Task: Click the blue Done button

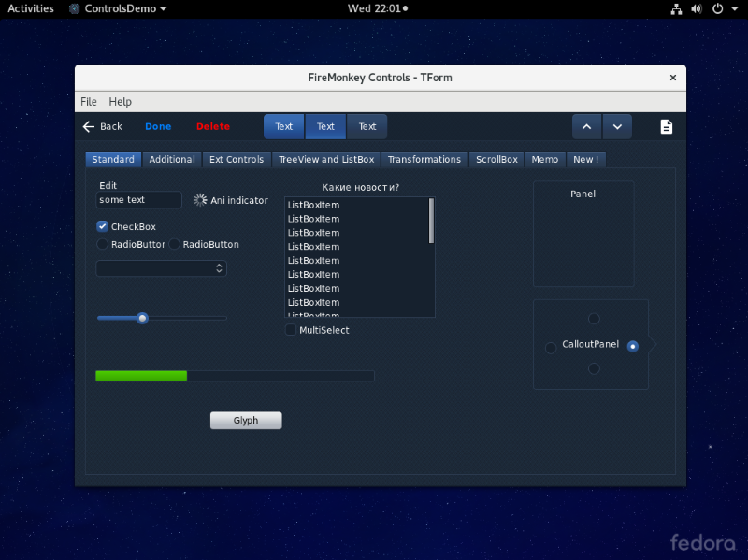Action: 158,126
